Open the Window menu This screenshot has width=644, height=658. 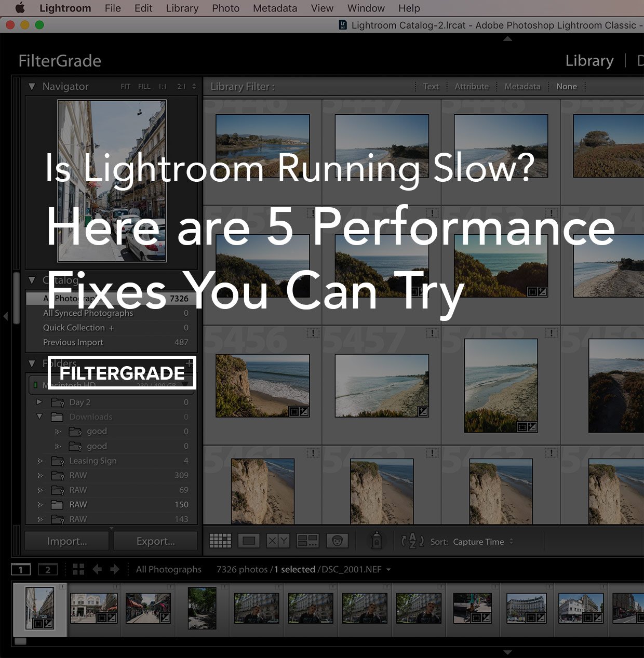coord(366,8)
